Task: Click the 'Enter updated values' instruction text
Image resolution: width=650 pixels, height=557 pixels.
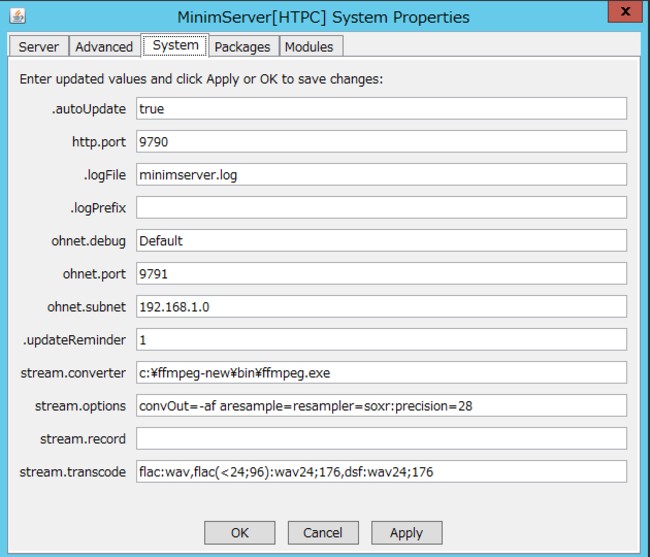Action: coord(201,79)
